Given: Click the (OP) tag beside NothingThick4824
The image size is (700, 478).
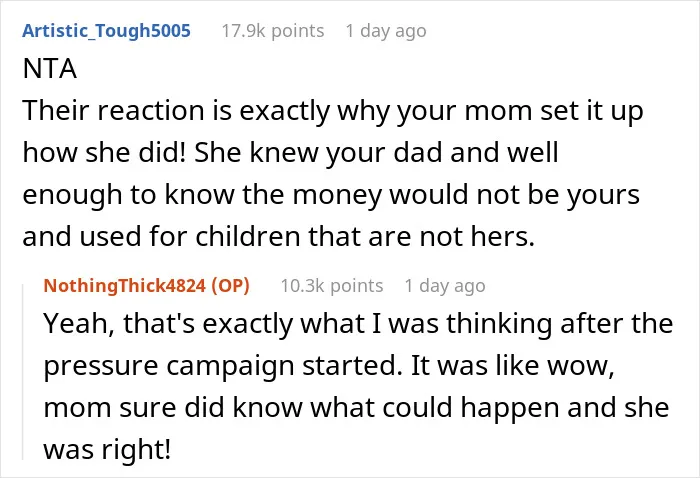Looking at the screenshot, I should (230, 286).
